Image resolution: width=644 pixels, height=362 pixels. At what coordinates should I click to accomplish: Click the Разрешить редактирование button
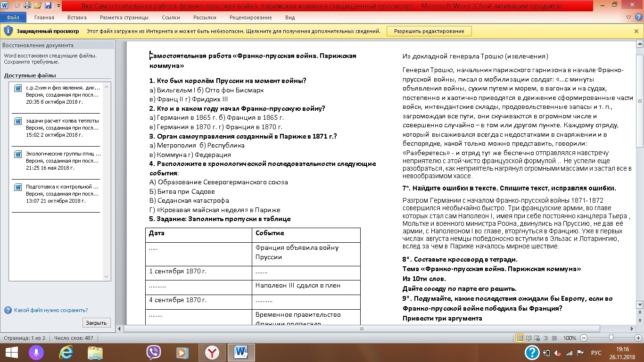coord(429,31)
